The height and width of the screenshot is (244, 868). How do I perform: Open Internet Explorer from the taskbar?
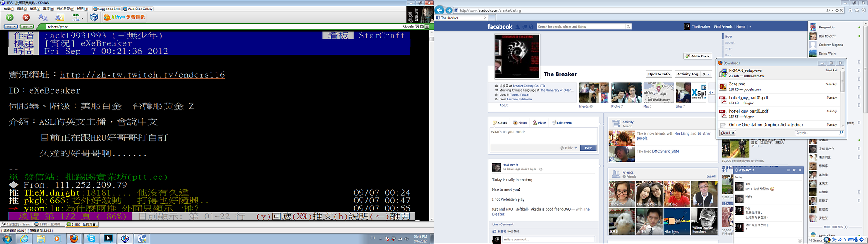click(x=24, y=239)
